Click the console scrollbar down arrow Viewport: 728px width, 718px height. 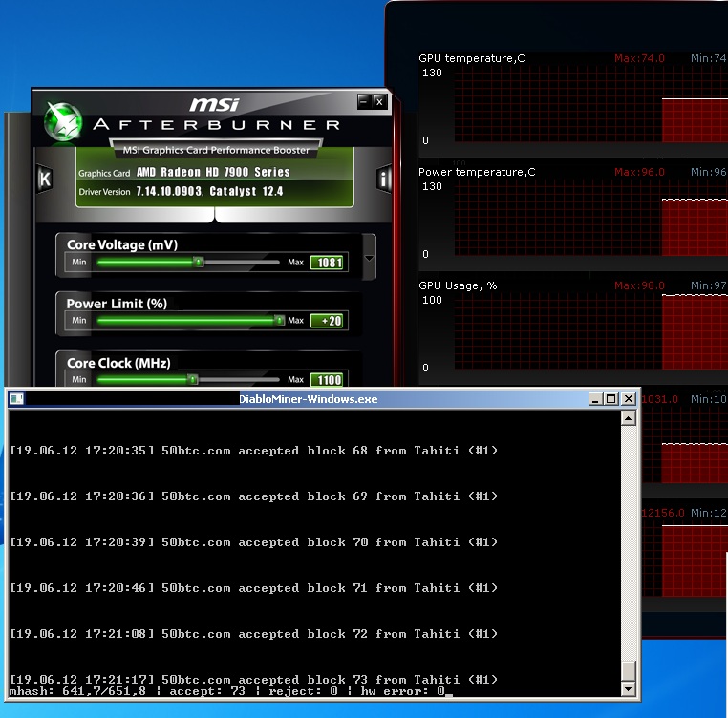(x=629, y=689)
